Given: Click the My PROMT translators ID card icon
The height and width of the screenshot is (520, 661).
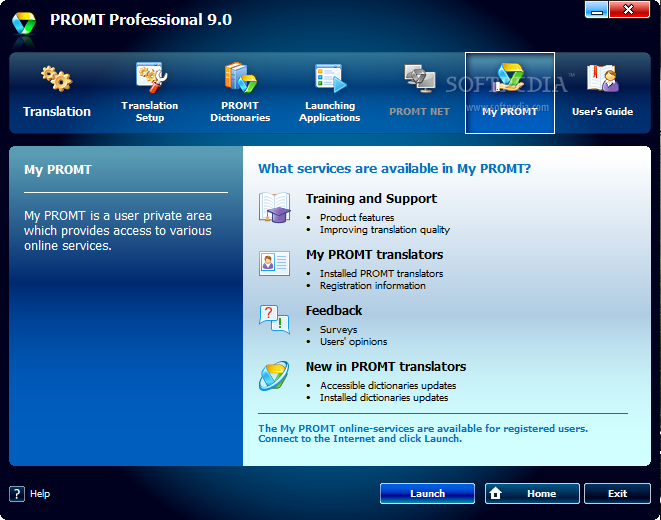Looking at the screenshot, I should pyautogui.click(x=274, y=263).
